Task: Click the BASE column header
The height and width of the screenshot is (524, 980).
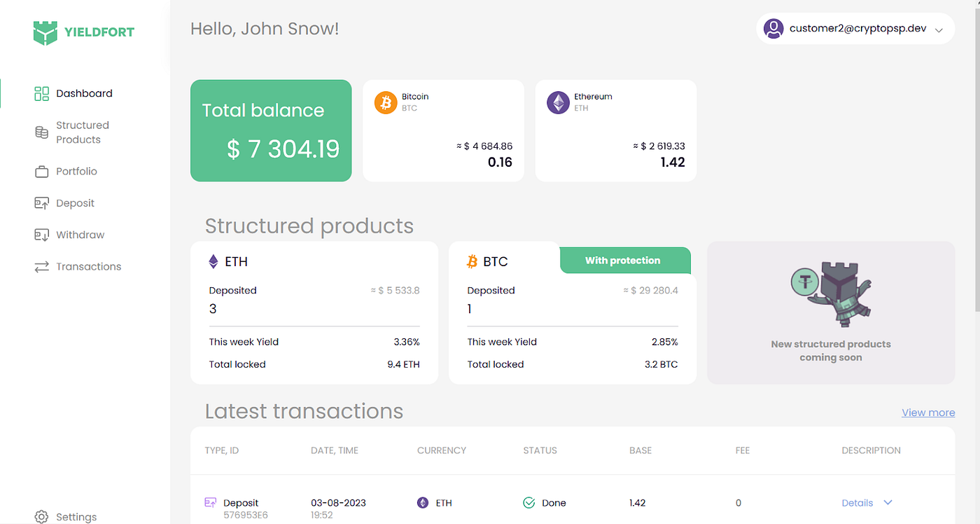Action: coord(640,450)
